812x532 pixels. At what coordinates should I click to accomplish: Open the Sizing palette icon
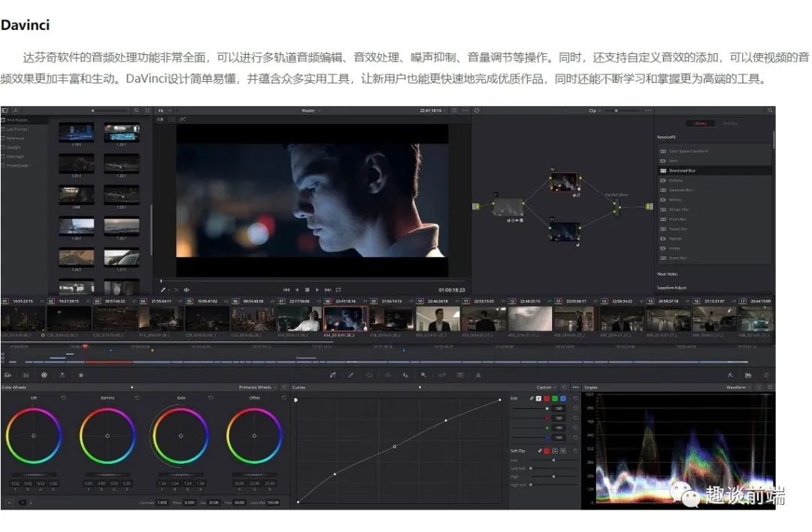tap(442, 375)
